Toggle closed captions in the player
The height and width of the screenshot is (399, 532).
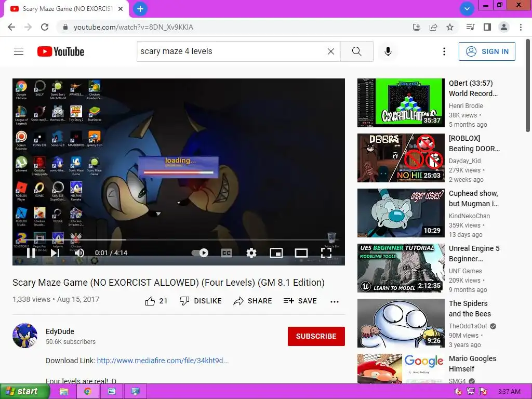(x=227, y=253)
